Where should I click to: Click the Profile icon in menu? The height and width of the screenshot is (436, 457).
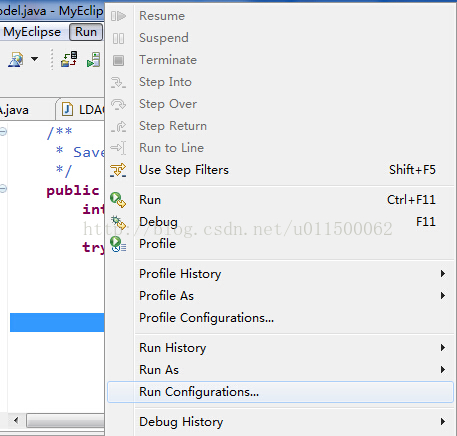118,244
